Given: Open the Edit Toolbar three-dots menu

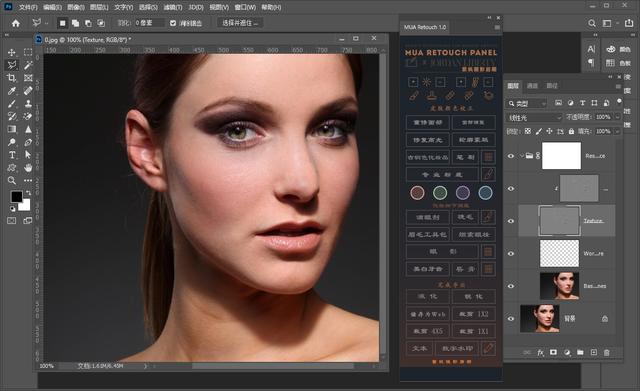Looking at the screenshot, I should (28, 180).
